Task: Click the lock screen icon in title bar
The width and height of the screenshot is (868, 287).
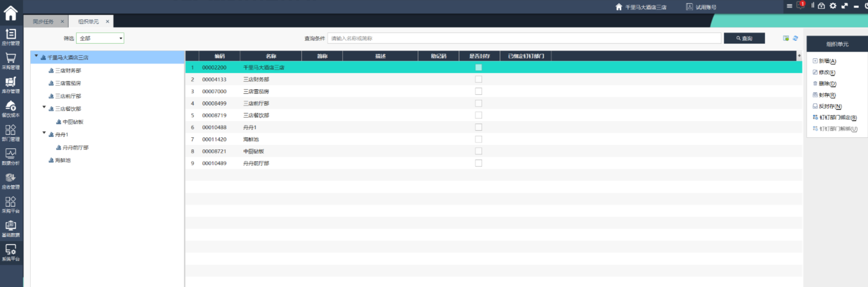Action: point(821,6)
